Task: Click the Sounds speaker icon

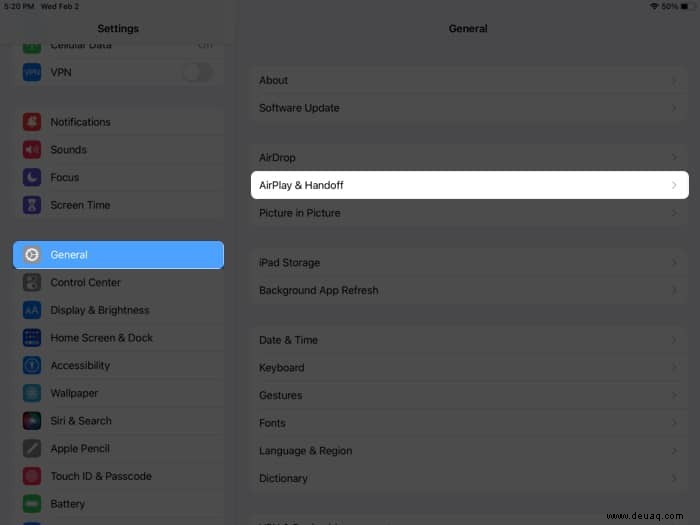Action: tap(32, 150)
